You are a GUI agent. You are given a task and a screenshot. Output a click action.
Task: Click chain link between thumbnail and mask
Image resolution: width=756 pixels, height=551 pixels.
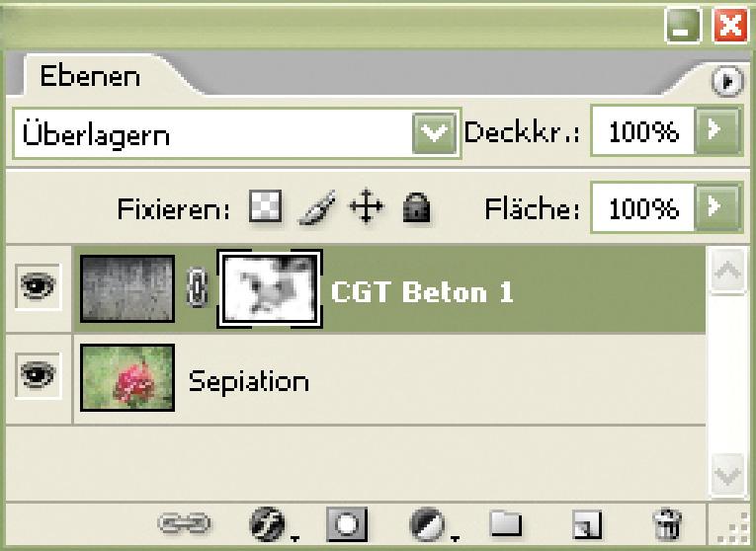tap(197, 289)
